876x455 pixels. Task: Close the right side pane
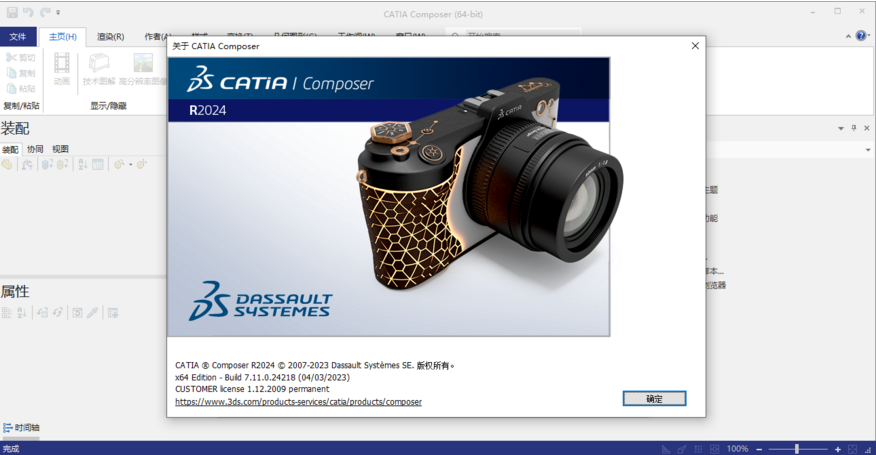pyautogui.click(x=867, y=128)
